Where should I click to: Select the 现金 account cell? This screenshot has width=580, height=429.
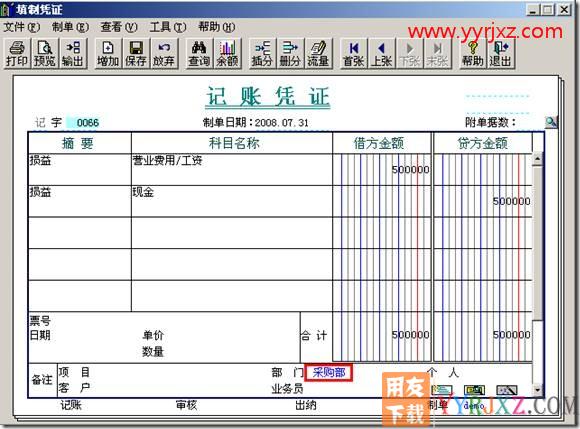coord(232,201)
